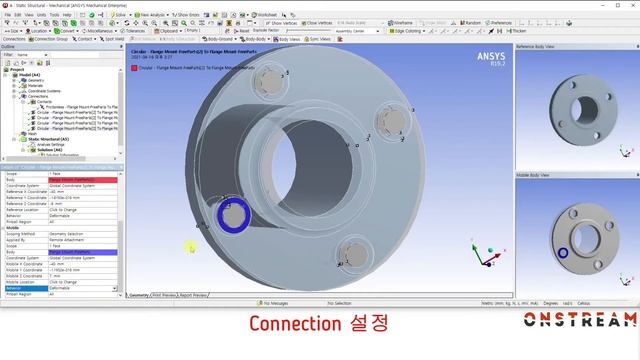
Task: Select the Pan view tool
Action: [136, 23]
